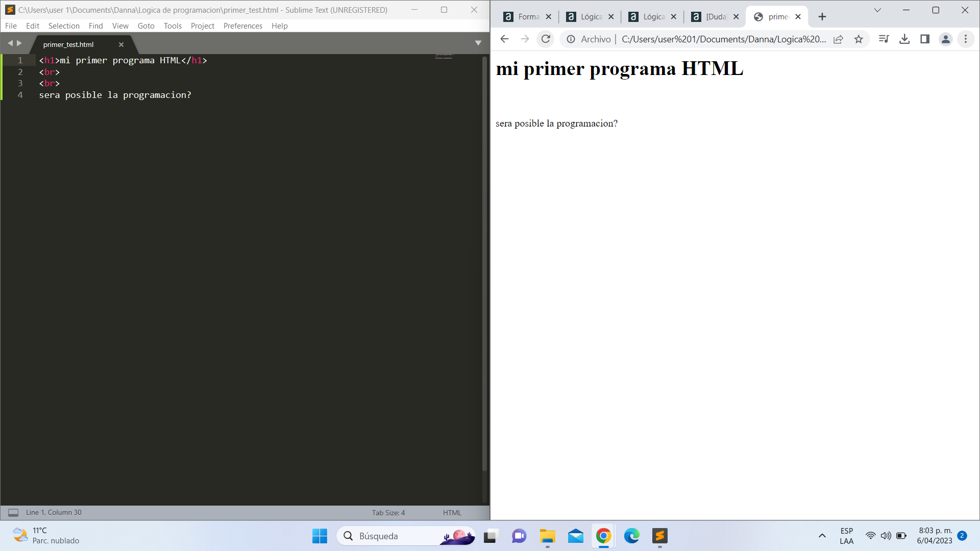Go back in Chrome
The width and height of the screenshot is (980, 551).
[504, 39]
